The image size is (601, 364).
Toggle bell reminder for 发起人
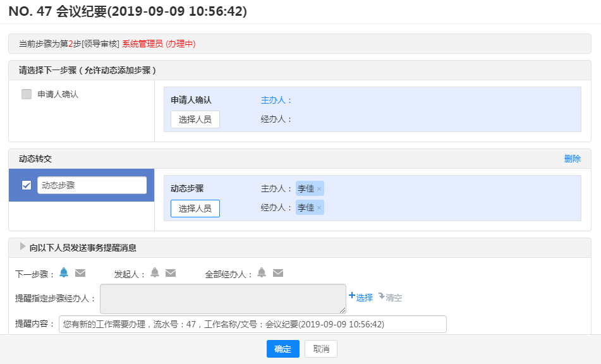155,273
